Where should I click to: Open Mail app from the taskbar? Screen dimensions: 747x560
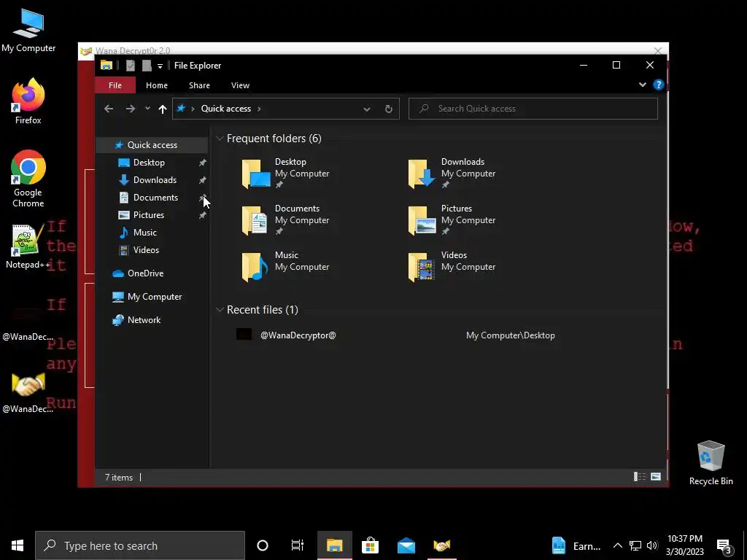click(406, 545)
